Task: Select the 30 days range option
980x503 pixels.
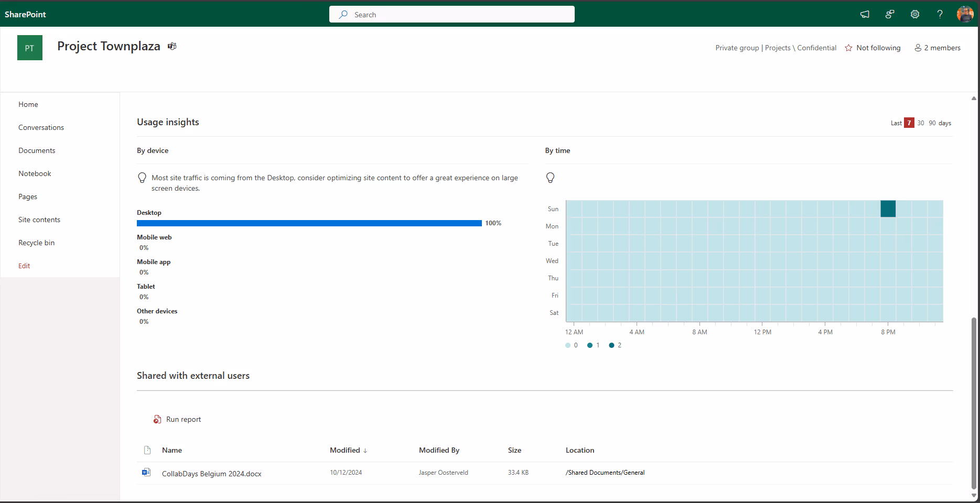Action: point(921,123)
